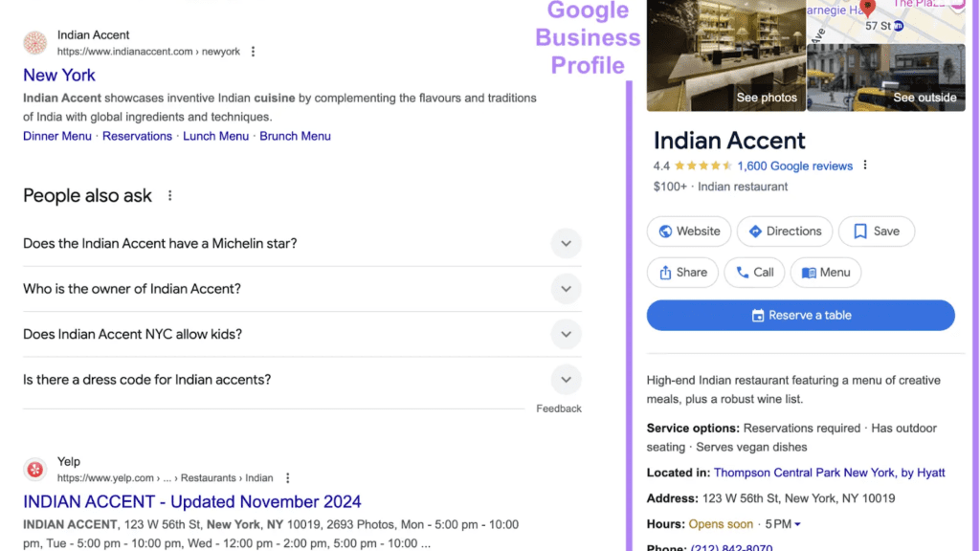View the See photos thumbnail
The width and height of the screenshot is (980, 551).
pos(725,57)
